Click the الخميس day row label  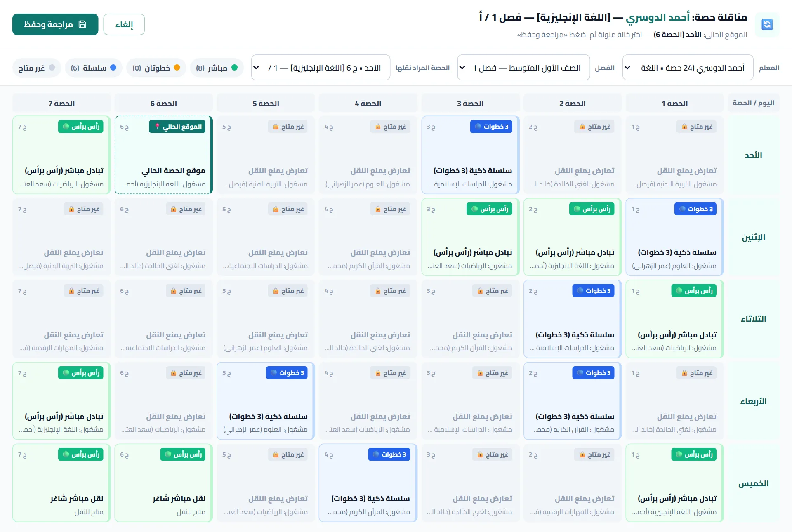pos(753,483)
